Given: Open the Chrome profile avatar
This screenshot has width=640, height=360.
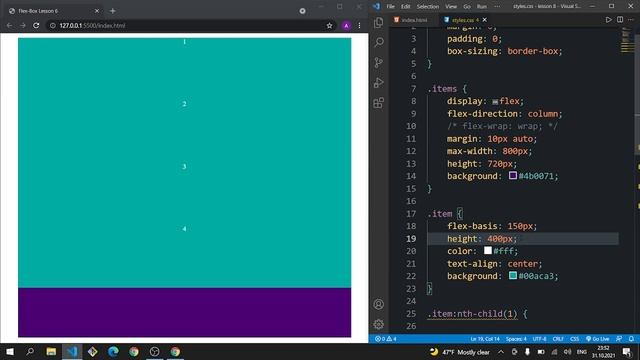Looking at the screenshot, I should coord(346,25).
